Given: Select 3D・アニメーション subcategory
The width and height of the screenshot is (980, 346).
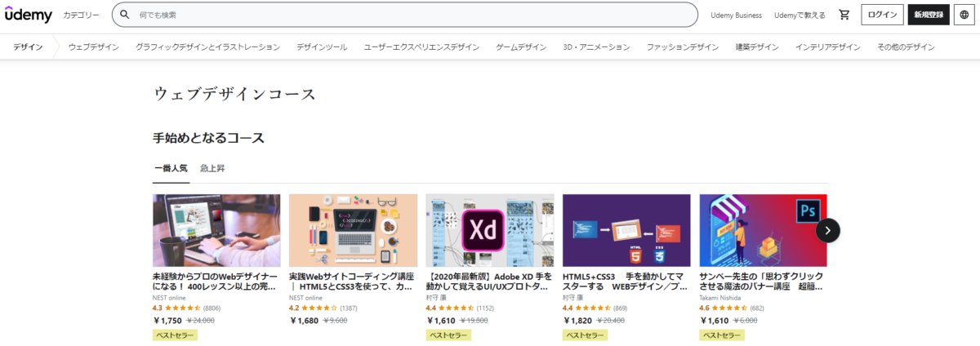Looking at the screenshot, I should pyautogui.click(x=596, y=47).
